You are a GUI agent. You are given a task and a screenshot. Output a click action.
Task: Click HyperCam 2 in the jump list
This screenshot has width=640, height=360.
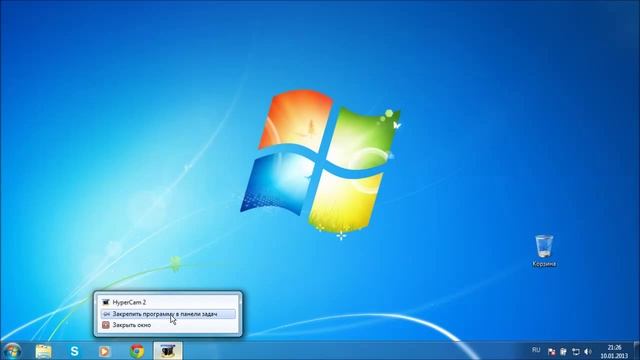[168, 302]
